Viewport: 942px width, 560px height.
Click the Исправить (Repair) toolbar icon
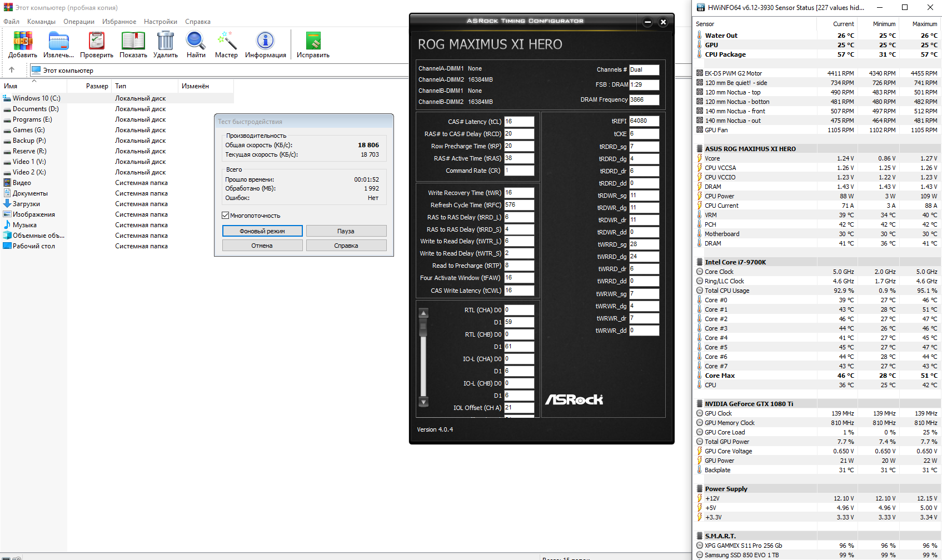coord(313,41)
